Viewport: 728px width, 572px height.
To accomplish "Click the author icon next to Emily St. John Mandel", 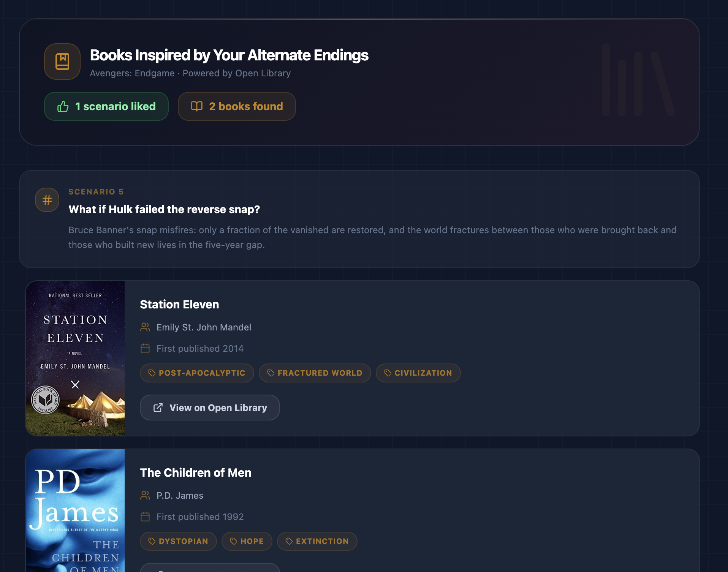I will click(145, 327).
